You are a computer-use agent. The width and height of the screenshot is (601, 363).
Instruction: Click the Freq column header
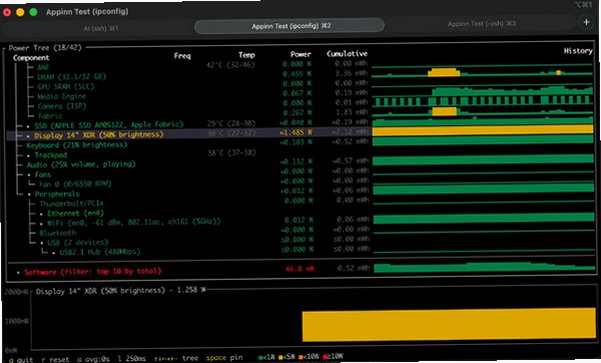[182, 56]
